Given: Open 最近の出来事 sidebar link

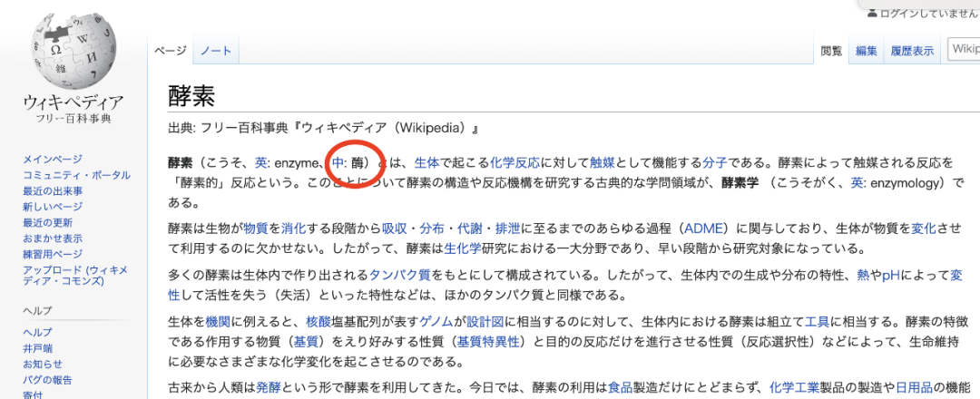Looking at the screenshot, I should point(53,190).
